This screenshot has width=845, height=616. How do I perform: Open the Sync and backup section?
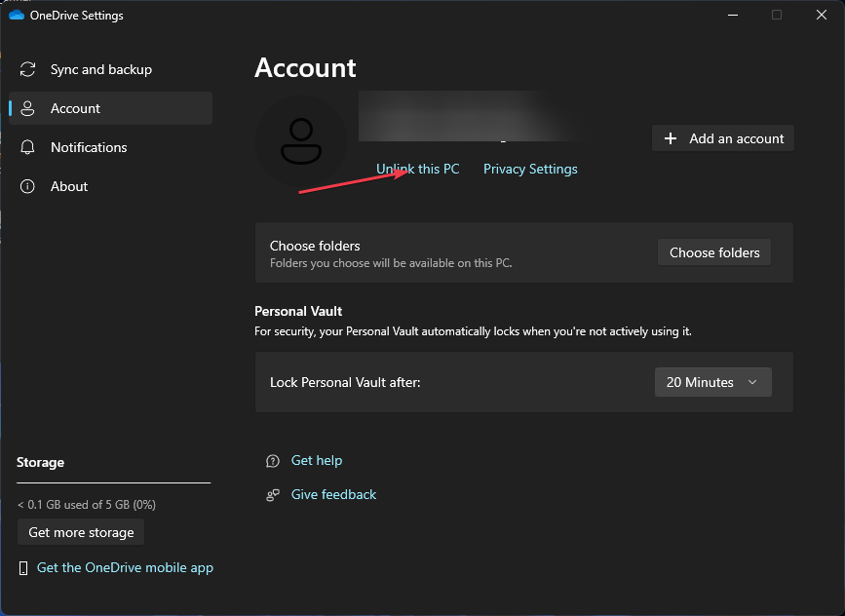click(101, 70)
